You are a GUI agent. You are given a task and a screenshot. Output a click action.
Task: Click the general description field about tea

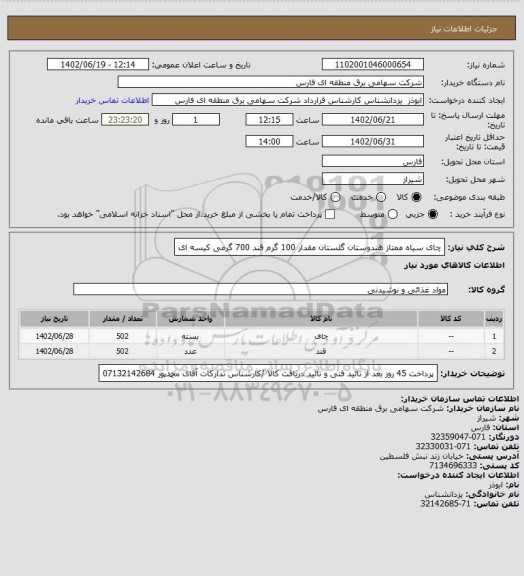309,248
